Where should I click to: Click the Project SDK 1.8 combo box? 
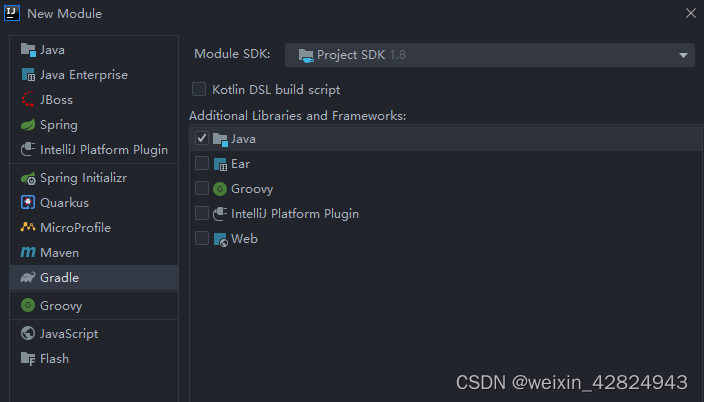coord(490,55)
